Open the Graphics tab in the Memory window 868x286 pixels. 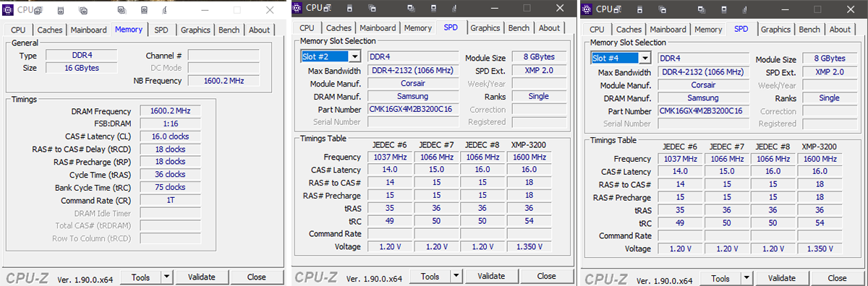pos(195,30)
